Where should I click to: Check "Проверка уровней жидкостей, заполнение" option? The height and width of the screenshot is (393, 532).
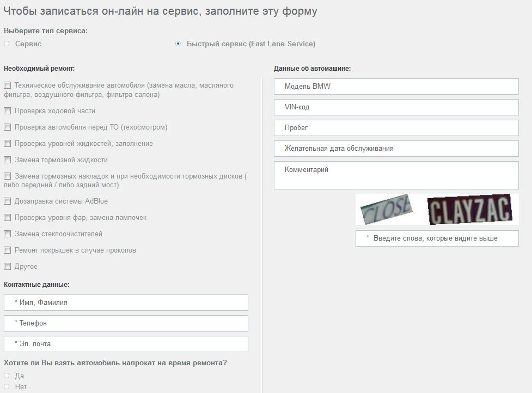coord(7,144)
